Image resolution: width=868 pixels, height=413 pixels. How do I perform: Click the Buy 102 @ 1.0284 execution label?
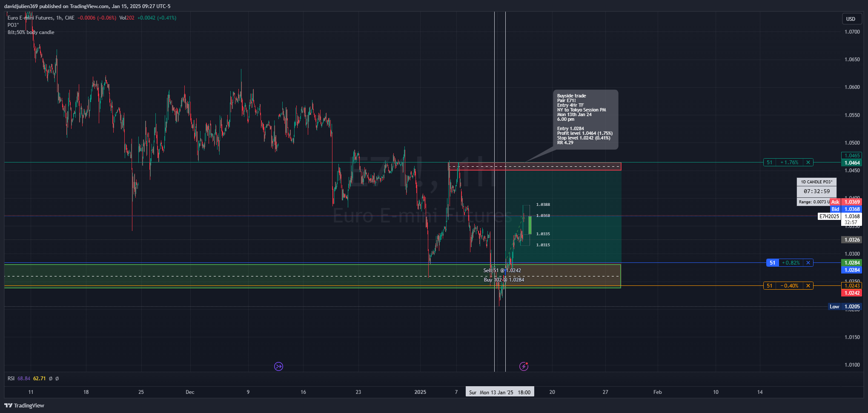click(x=504, y=280)
